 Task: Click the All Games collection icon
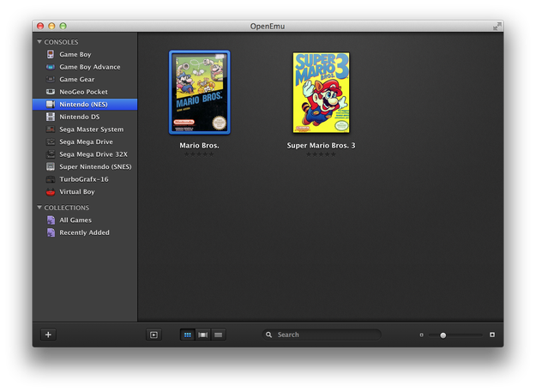[51, 220]
